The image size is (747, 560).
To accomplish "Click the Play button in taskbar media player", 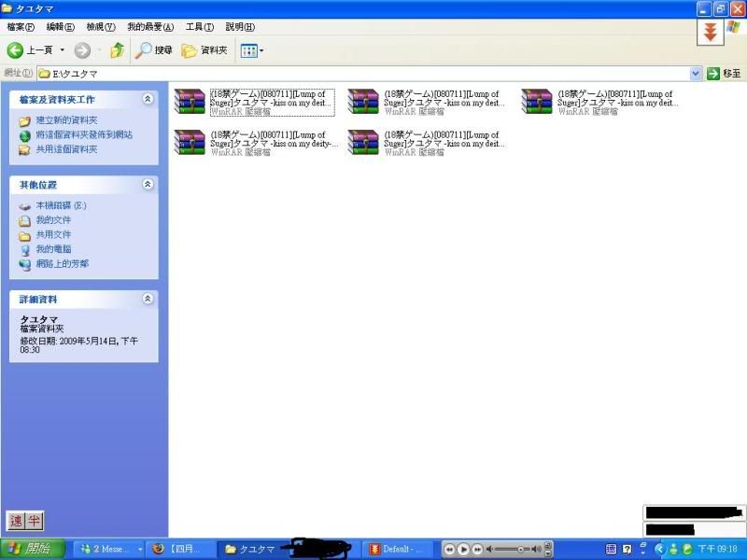I will 464,549.
